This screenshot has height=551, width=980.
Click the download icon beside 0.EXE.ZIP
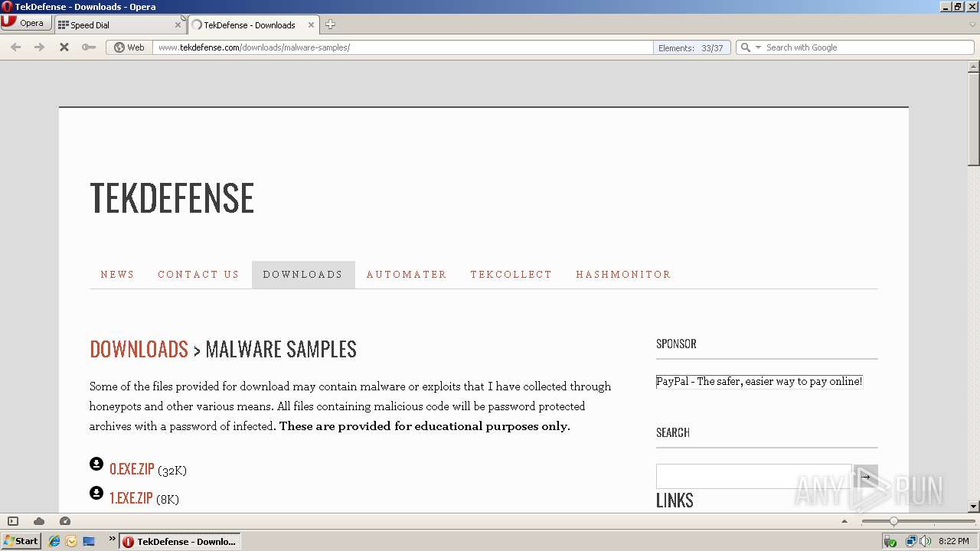point(96,464)
